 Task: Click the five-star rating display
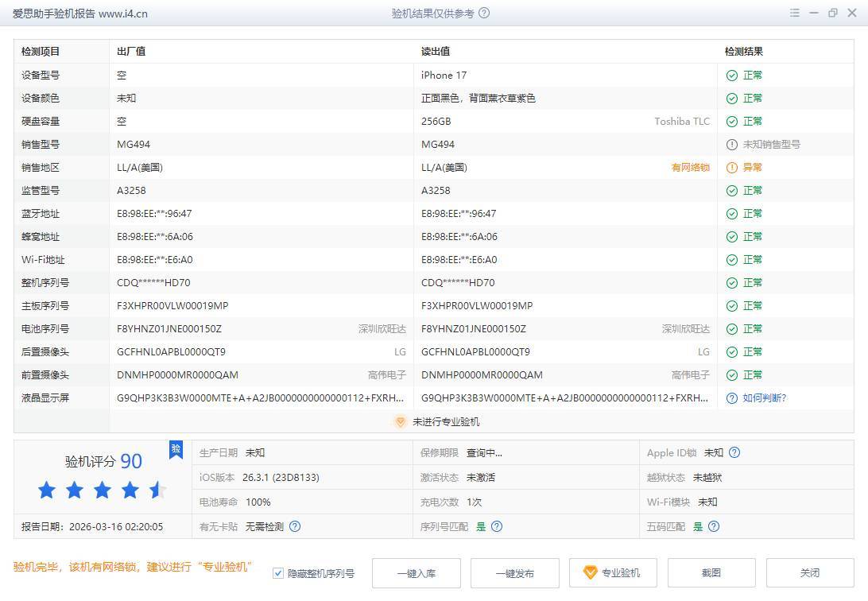click(x=102, y=490)
